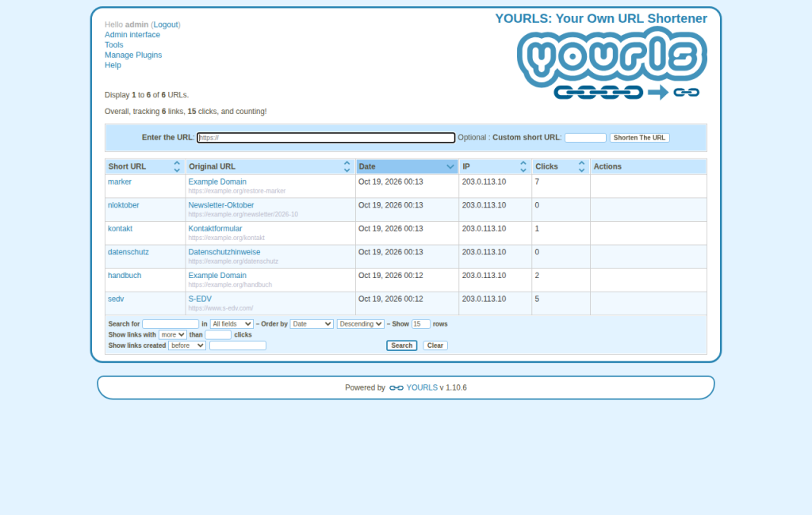Screen dimensions: 812x515
Task: Open the 'Datenschutzhinweise' original link
Action: pyautogui.click(x=224, y=252)
